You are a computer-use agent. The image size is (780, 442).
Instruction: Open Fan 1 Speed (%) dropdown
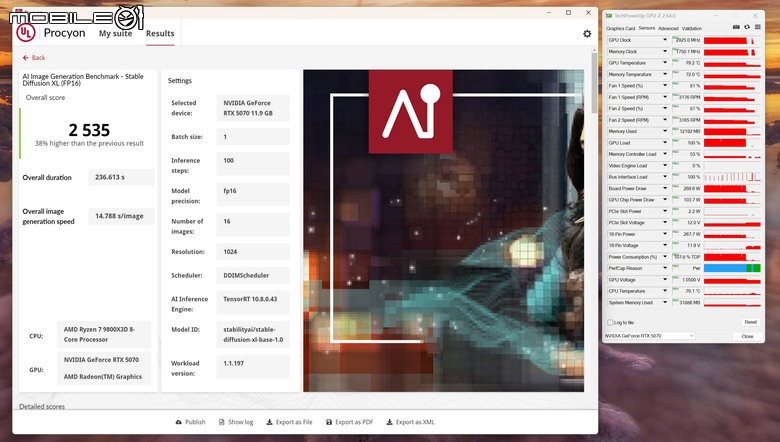pos(665,86)
